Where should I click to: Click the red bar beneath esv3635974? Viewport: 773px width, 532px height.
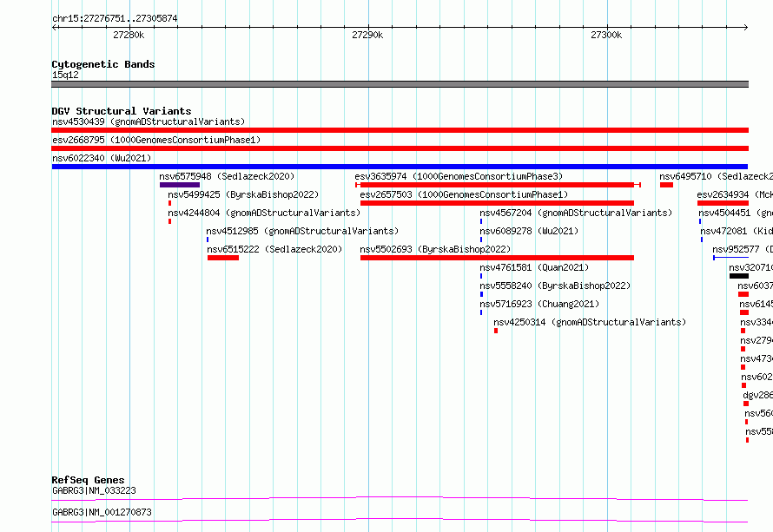[x=498, y=185]
